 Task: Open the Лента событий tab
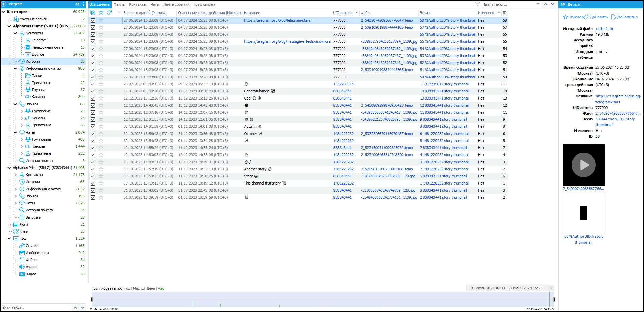coord(176,4)
